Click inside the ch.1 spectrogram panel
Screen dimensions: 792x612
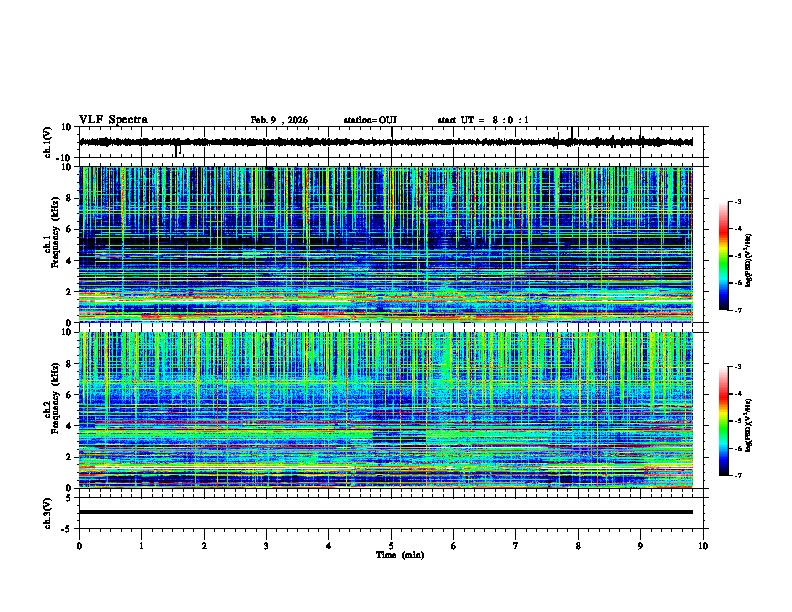click(x=386, y=244)
